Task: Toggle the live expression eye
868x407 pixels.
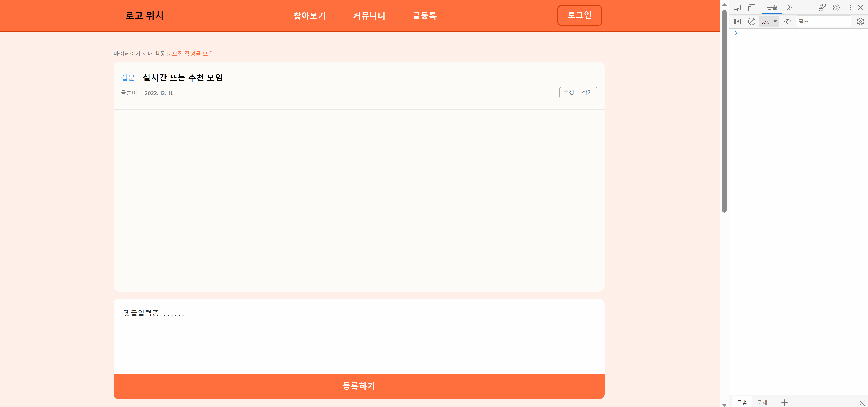Action: click(x=788, y=21)
